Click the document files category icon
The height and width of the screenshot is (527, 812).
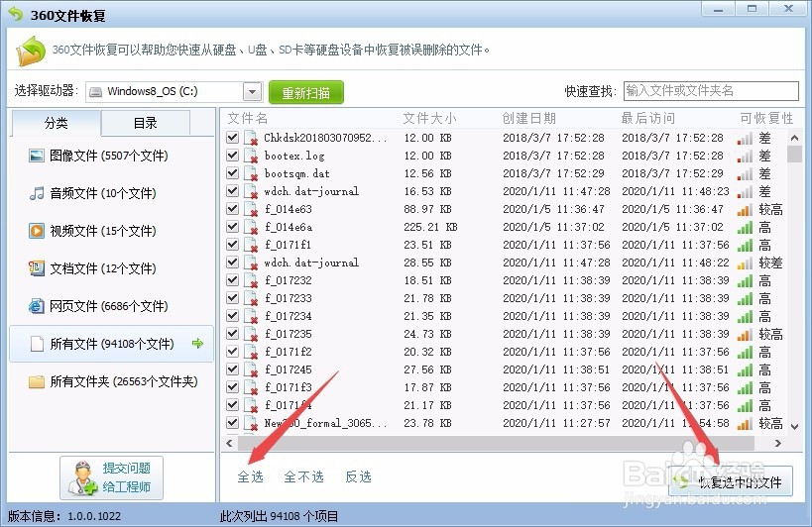pos(37,268)
